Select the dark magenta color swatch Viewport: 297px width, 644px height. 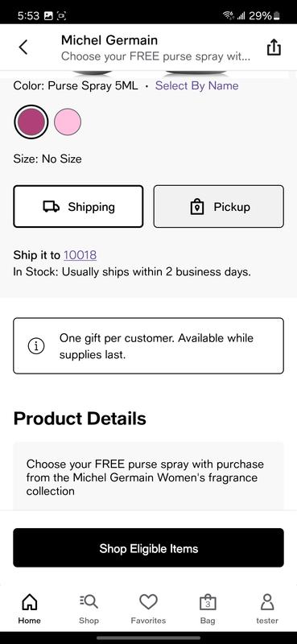coord(31,122)
